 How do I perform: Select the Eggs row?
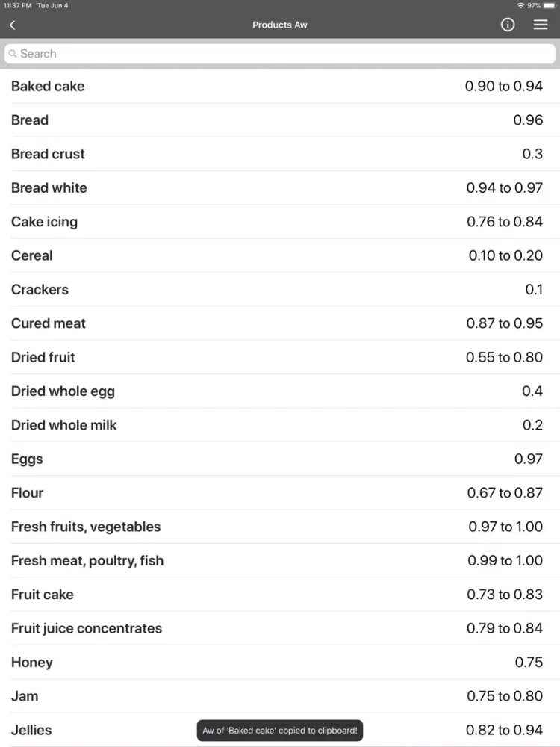(x=280, y=459)
